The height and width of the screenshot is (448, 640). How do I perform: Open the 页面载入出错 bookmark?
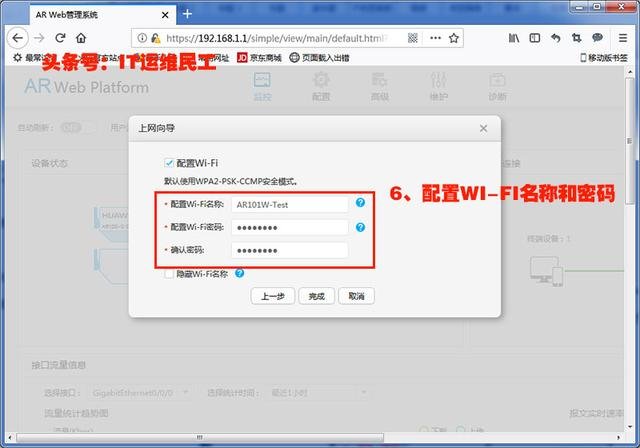[x=319, y=58]
